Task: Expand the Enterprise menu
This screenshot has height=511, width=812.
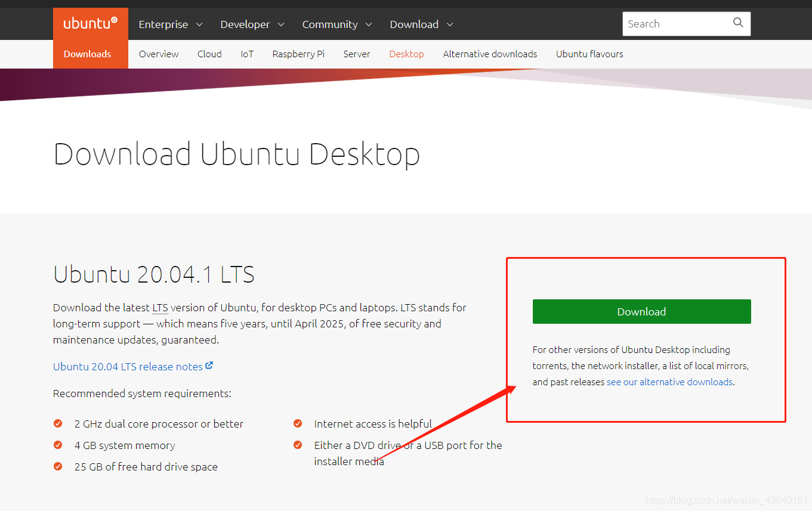Action: [x=171, y=24]
